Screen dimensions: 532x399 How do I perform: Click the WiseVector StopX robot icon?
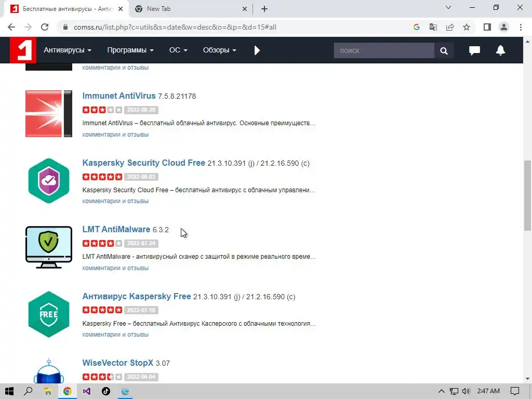49,371
